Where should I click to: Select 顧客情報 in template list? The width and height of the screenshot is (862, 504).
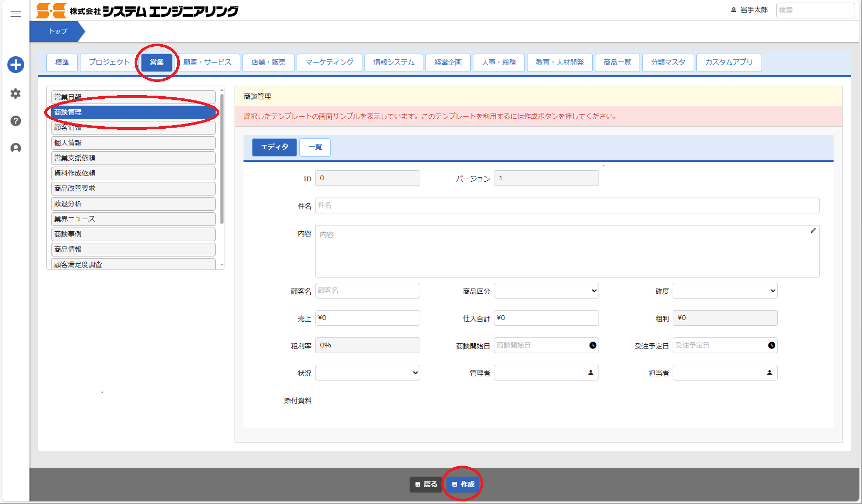133,128
